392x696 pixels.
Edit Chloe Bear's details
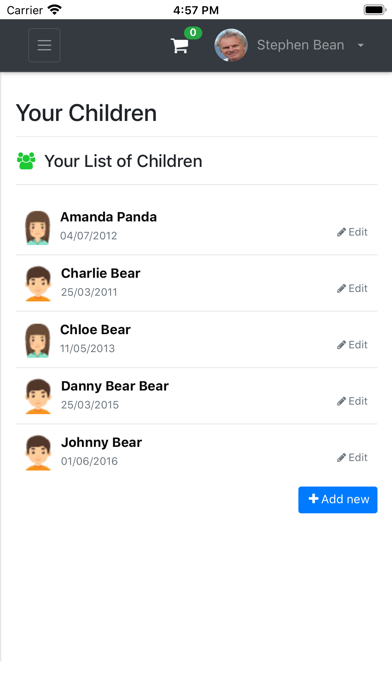coord(352,345)
